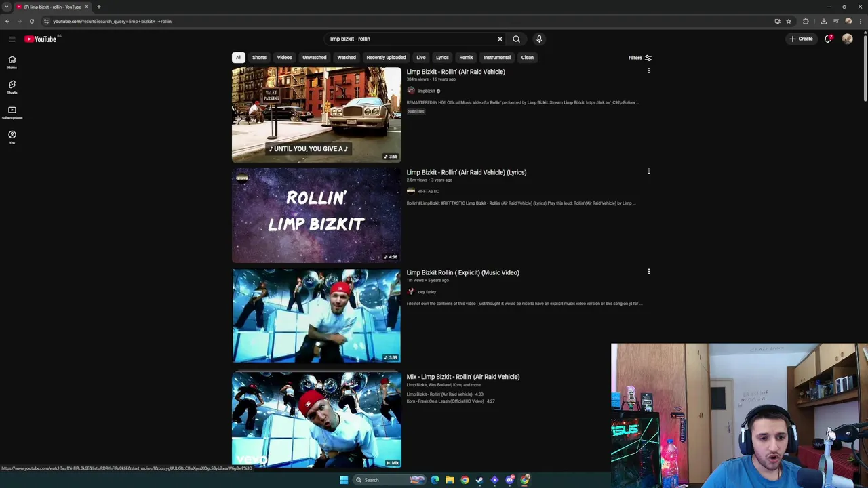Bookmark this page with the star
The width and height of the screenshot is (868, 488).
pos(789,21)
